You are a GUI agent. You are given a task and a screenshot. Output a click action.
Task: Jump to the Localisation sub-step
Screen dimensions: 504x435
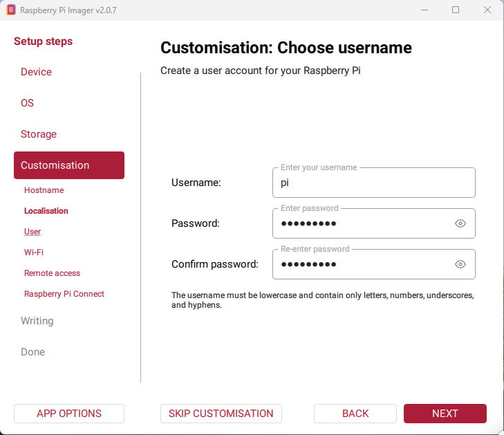click(x=46, y=211)
